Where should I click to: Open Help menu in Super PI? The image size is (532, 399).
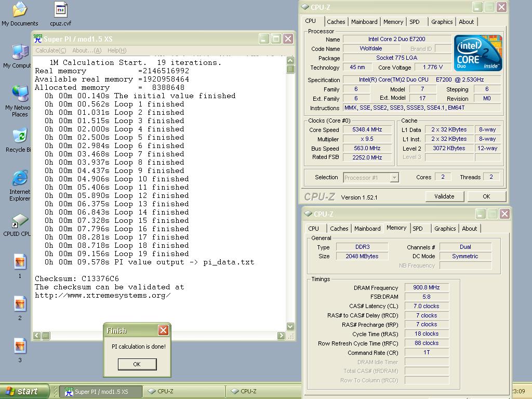(117, 50)
